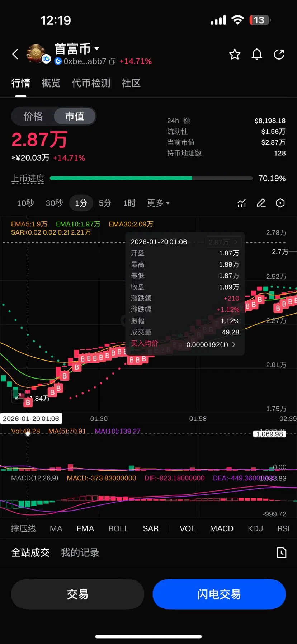Switch to the 概览 tab

[51, 83]
